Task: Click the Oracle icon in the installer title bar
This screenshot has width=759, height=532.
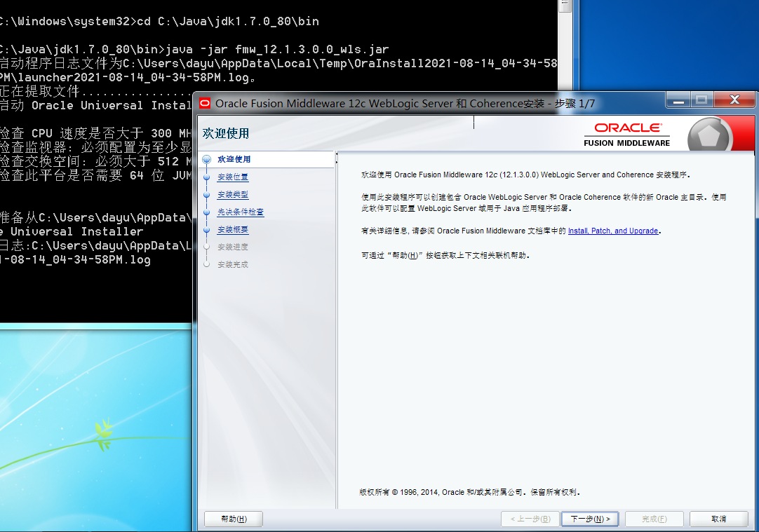Action: [205, 103]
